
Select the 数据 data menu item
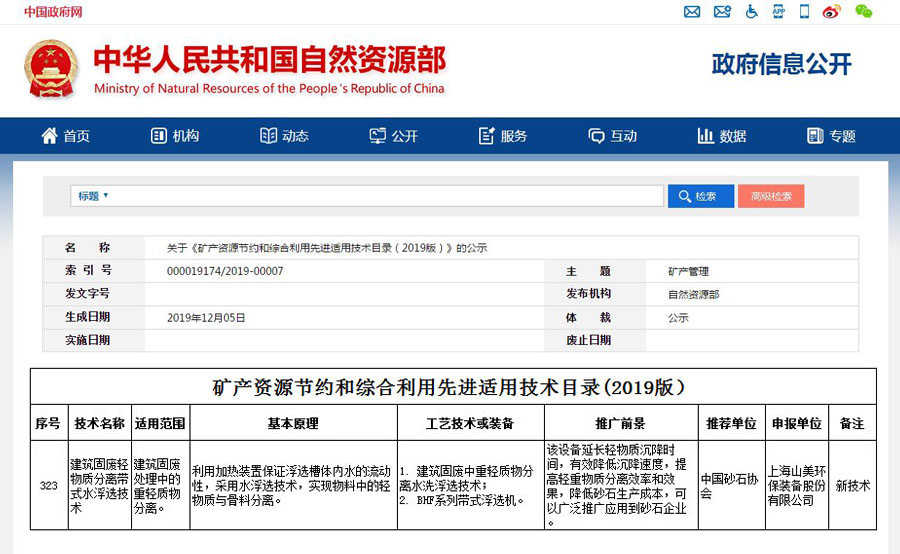(721, 136)
